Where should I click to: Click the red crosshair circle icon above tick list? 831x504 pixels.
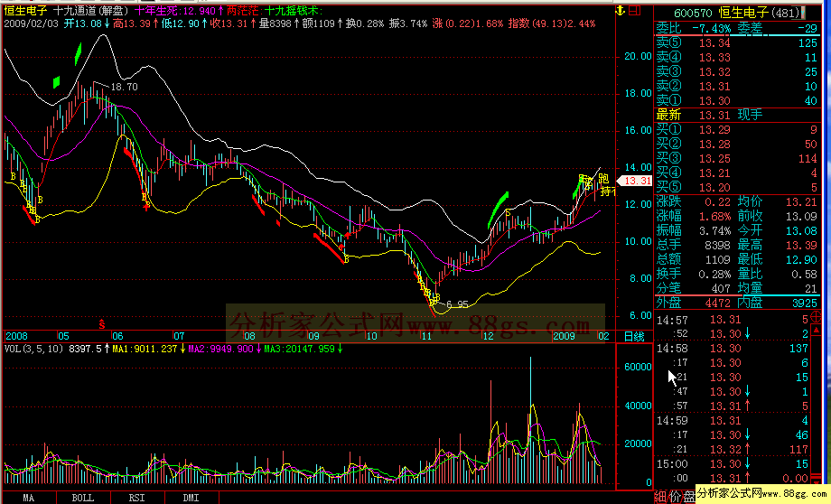pyautogui.click(x=816, y=319)
